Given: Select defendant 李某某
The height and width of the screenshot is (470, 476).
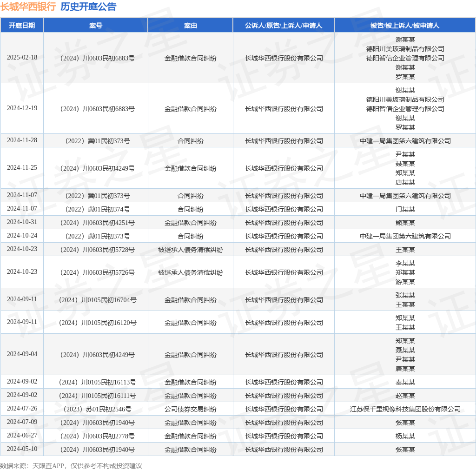Looking at the screenshot, I should pos(405,263).
